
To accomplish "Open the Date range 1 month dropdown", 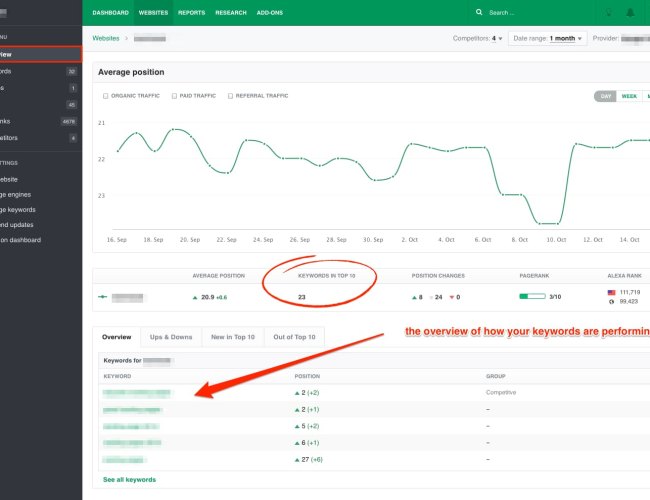I will pyautogui.click(x=547, y=38).
